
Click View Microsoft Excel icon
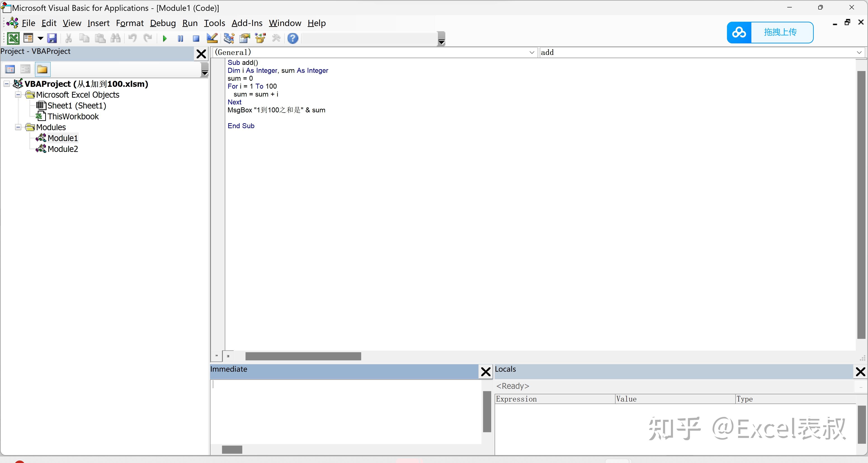(x=13, y=38)
